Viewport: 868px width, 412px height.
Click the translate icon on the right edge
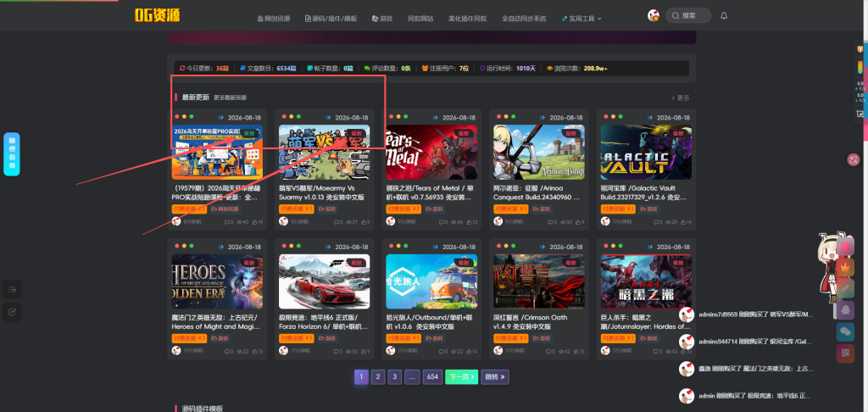point(853,159)
